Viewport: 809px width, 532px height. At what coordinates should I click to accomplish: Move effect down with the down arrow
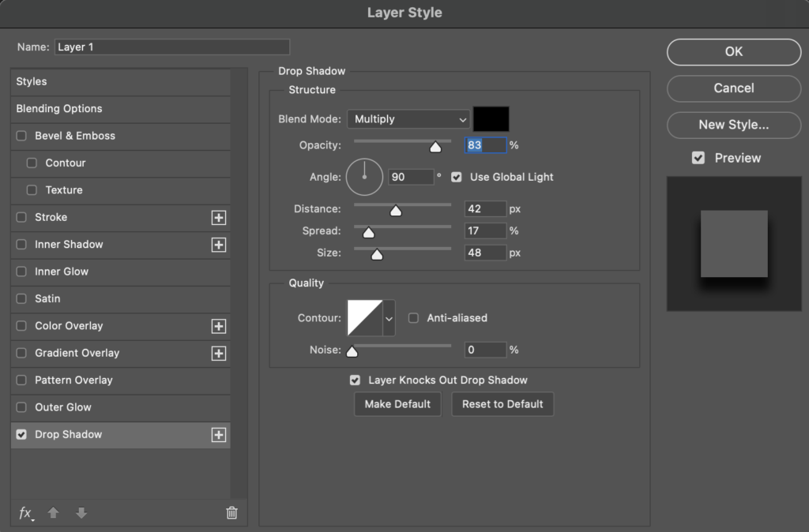tap(81, 512)
